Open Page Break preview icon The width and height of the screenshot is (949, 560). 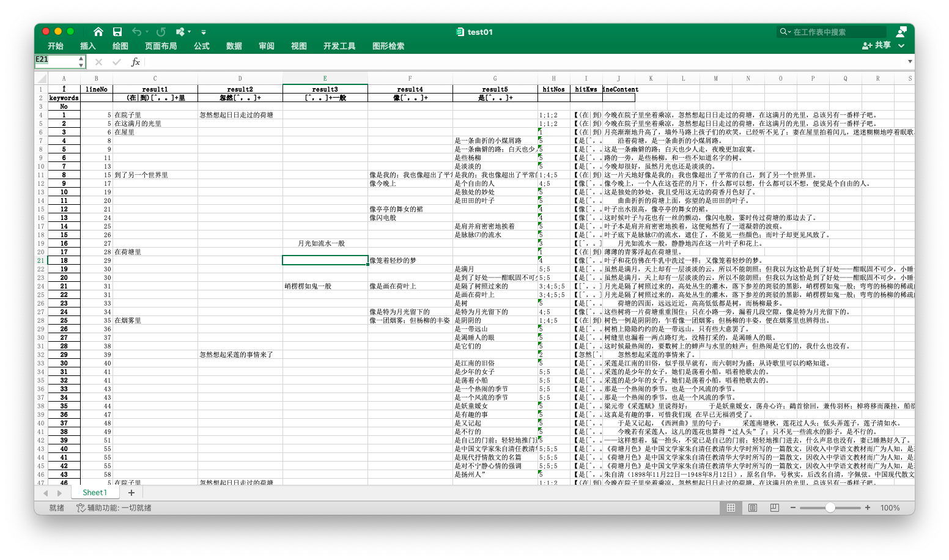(774, 507)
